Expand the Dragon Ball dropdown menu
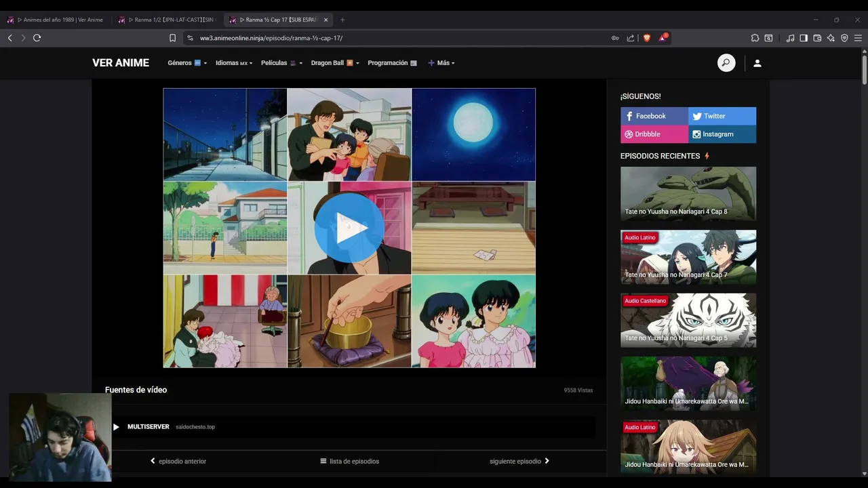 (x=335, y=63)
